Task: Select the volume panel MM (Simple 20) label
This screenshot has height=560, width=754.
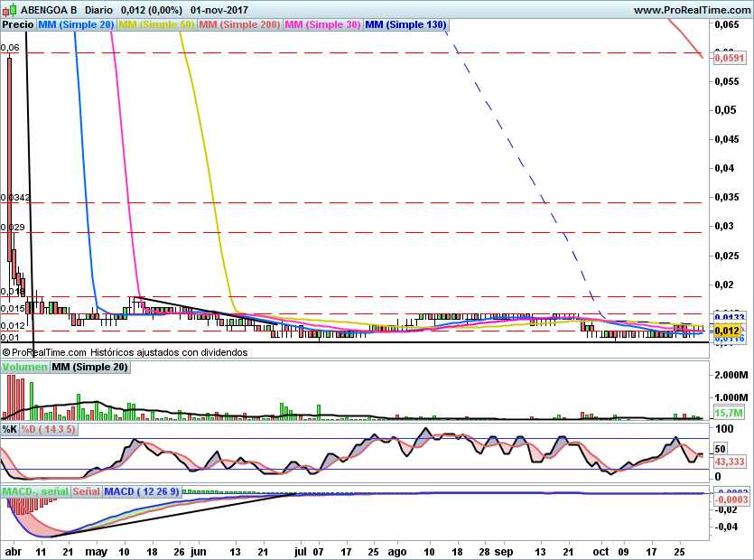Action: (89, 368)
